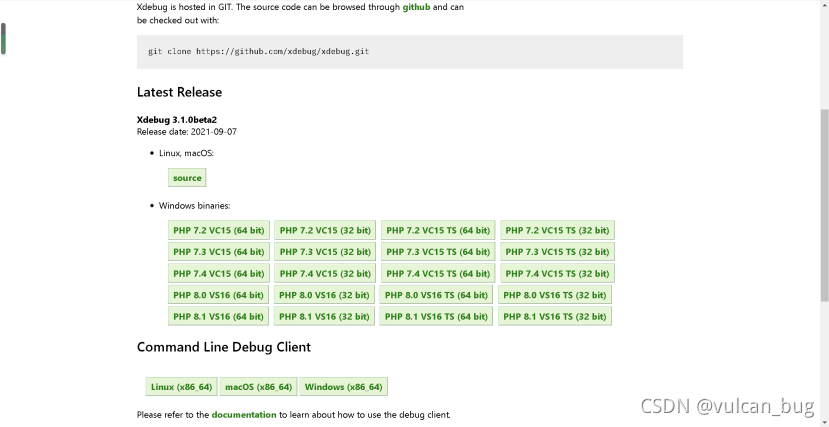This screenshot has height=427, width=829.
Task: Click the Xdebug 3.1.0beta2 version title
Action: pyautogui.click(x=177, y=119)
